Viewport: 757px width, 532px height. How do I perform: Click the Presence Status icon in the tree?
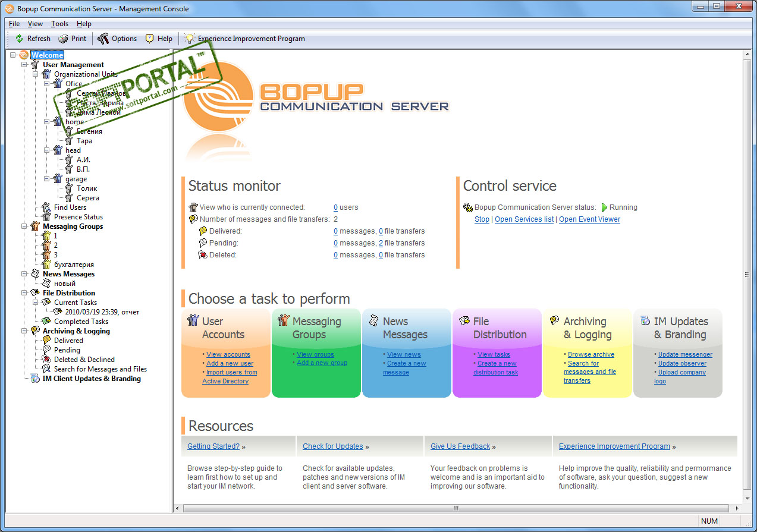pyautogui.click(x=46, y=217)
